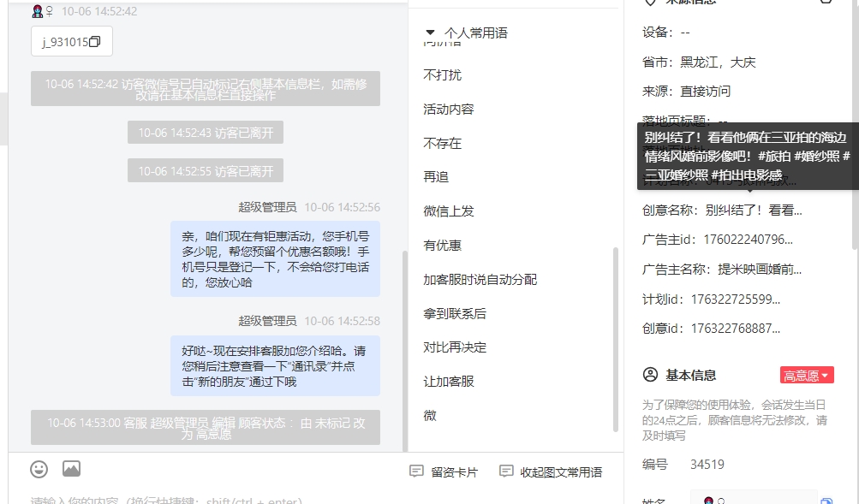The image size is (859, 504).
Task: Click the 14:52:58 customer service message bubble
Action: click(x=275, y=365)
